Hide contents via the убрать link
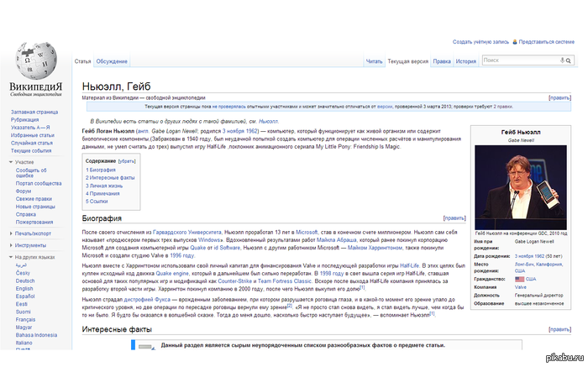588x367 pixels. click(127, 161)
